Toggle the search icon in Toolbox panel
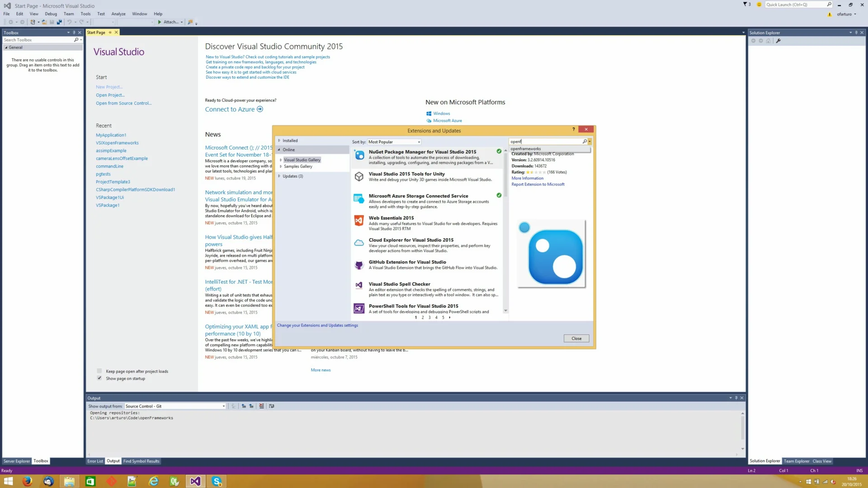 (77, 40)
